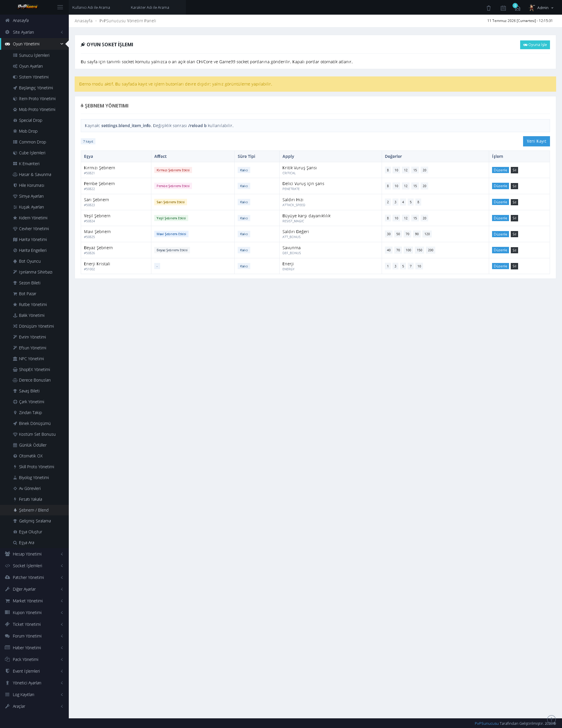Click the value 120 in Mavi Şebnem row
The height and width of the screenshot is (728, 562).
coord(427,234)
